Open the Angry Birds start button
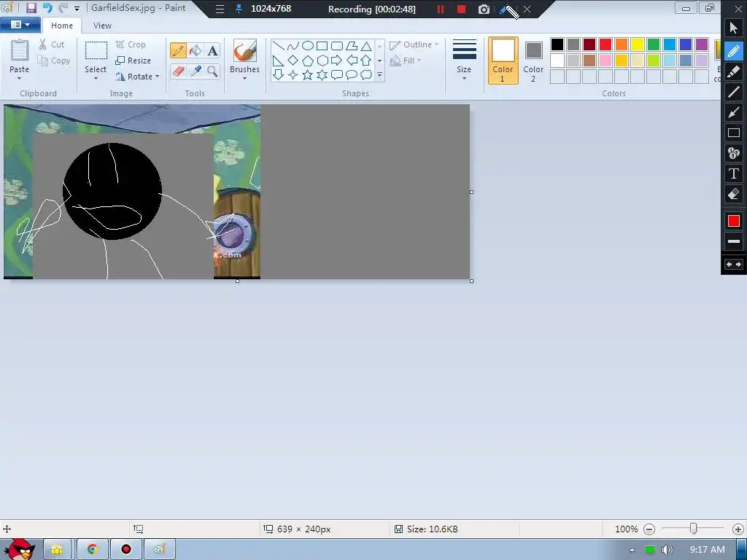The image size is (747, 560). pos(19,550)
